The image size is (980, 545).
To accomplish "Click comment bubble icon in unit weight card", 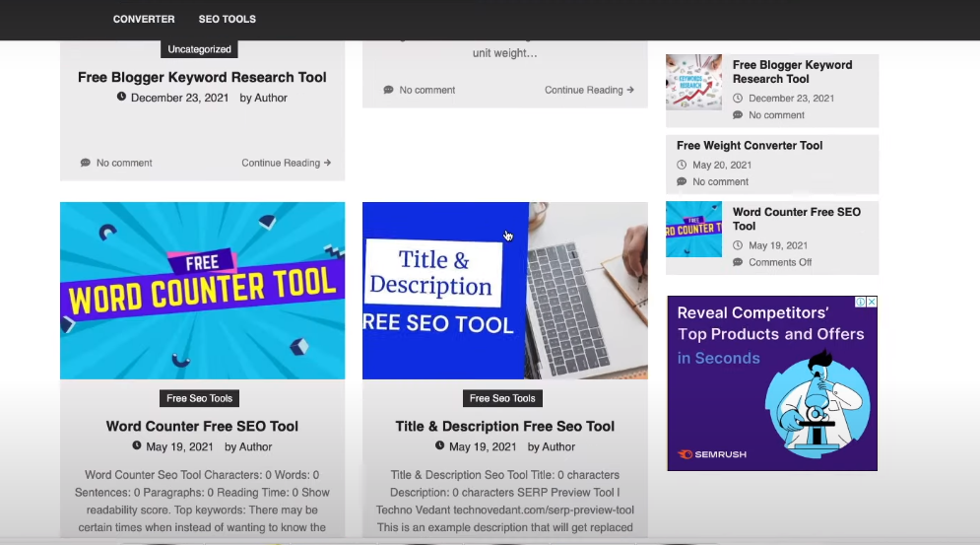I will click(388, 90).
